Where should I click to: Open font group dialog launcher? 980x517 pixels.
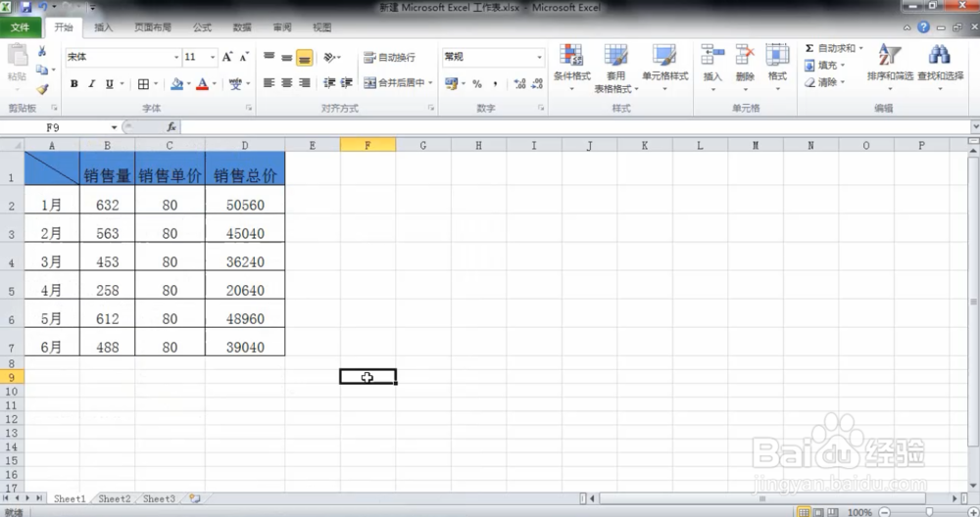(x=249, y=108)
